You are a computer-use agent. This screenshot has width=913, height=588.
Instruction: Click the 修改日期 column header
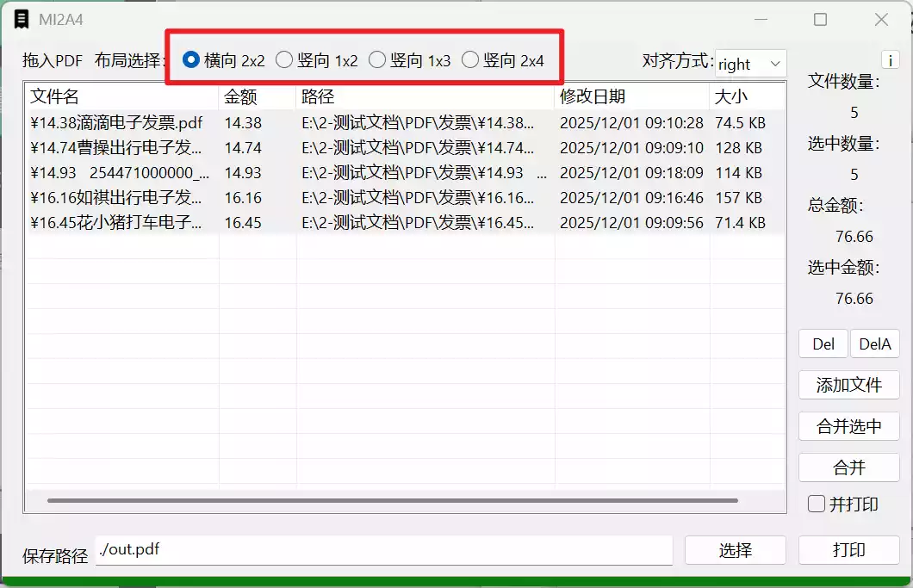pyautogui.click(x=630, y=96)
